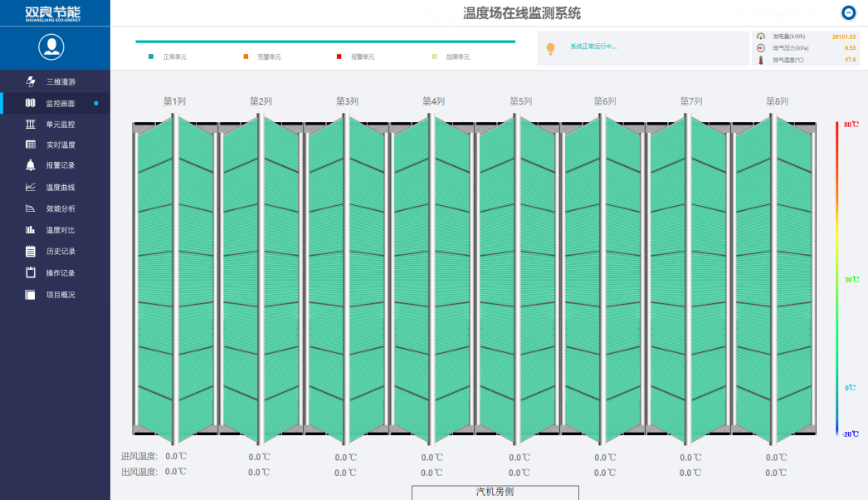Click the 汽机房侧 button at the bottom
This screenshot has height=500, width=868.
[x=494, y=490]
